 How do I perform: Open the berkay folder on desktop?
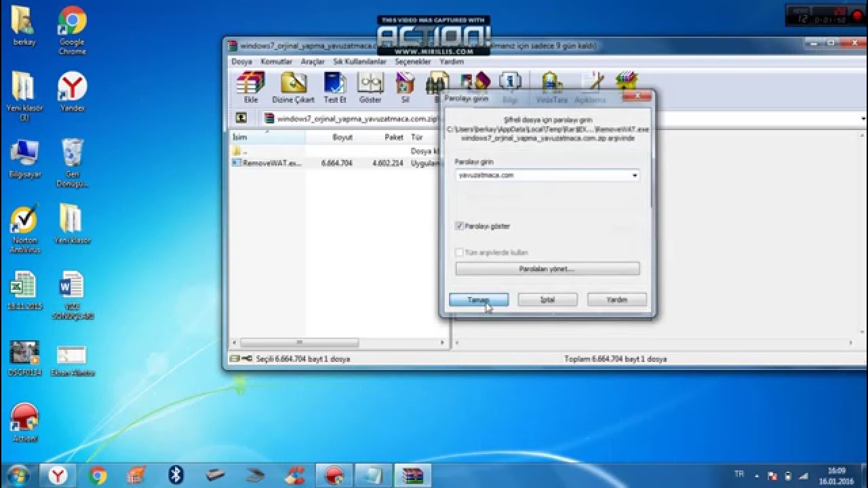(24, 26)
